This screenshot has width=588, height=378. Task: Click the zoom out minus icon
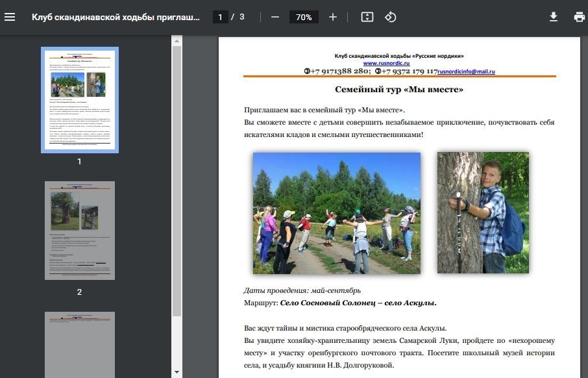275,17
